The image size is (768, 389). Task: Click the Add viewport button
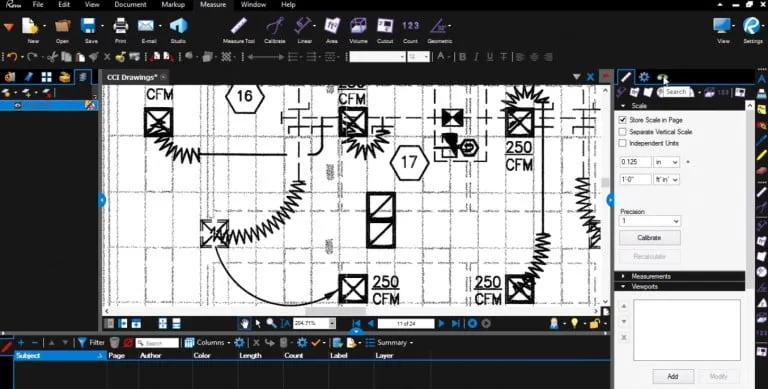point(673,376)
